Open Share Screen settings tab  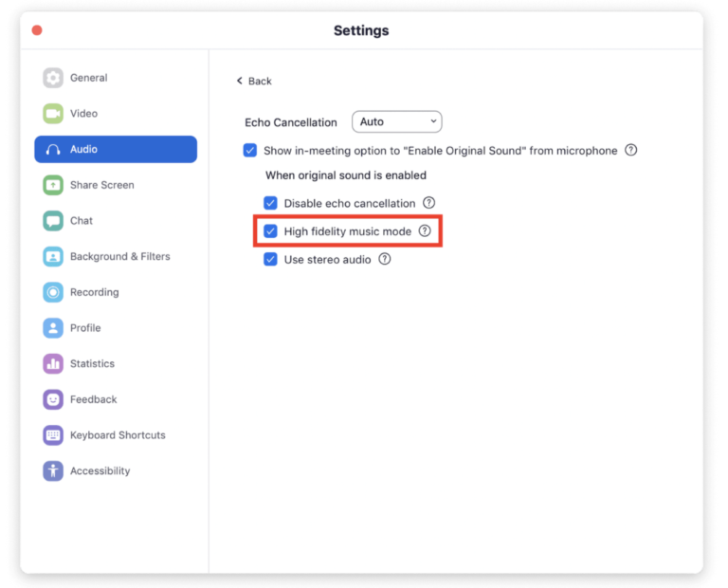116,185
